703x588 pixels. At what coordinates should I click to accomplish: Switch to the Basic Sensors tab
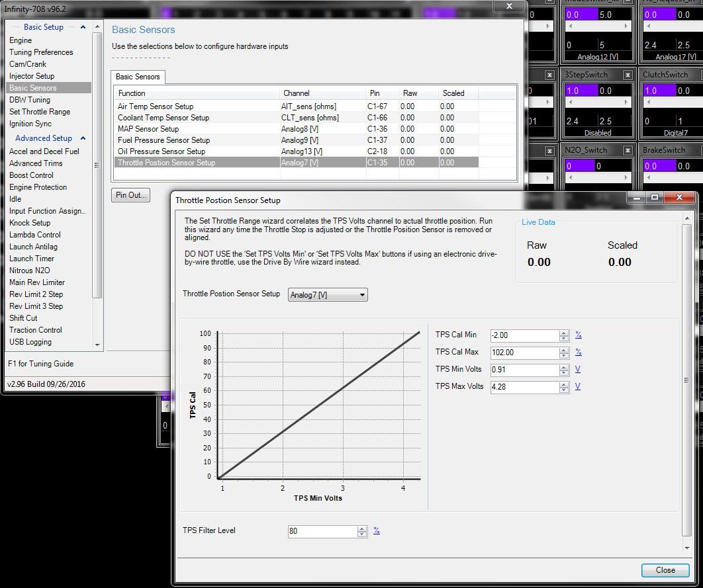[138, 77]
